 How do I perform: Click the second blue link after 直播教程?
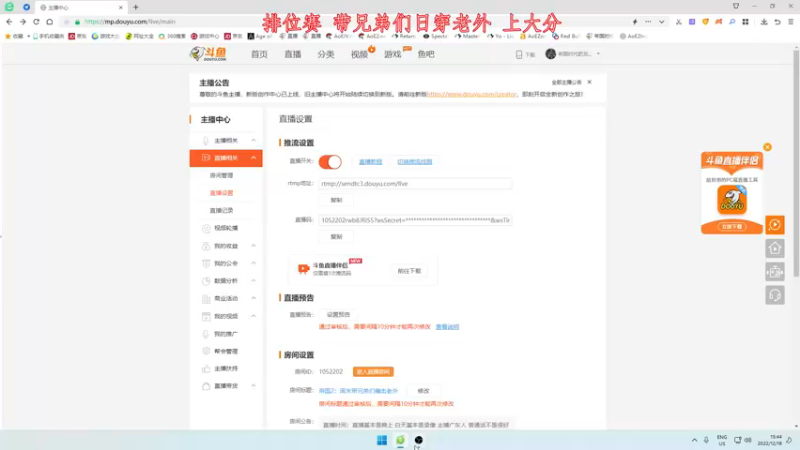415,162
